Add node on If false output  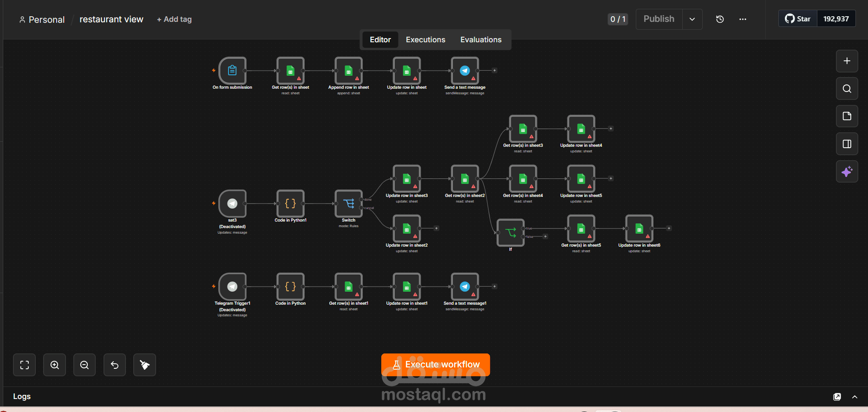[545, 236]
